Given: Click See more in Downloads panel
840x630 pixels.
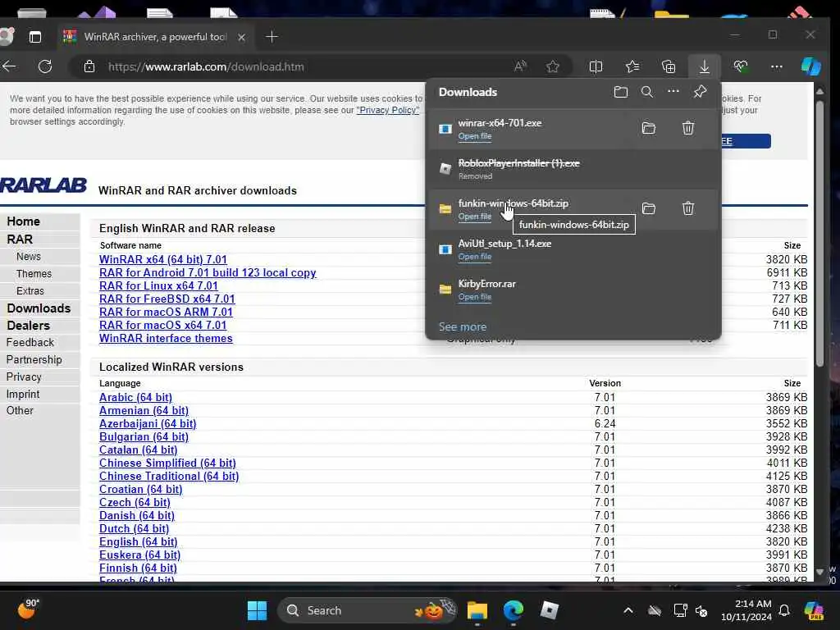Looking at the screenshot, I should [x=463, y=326].
